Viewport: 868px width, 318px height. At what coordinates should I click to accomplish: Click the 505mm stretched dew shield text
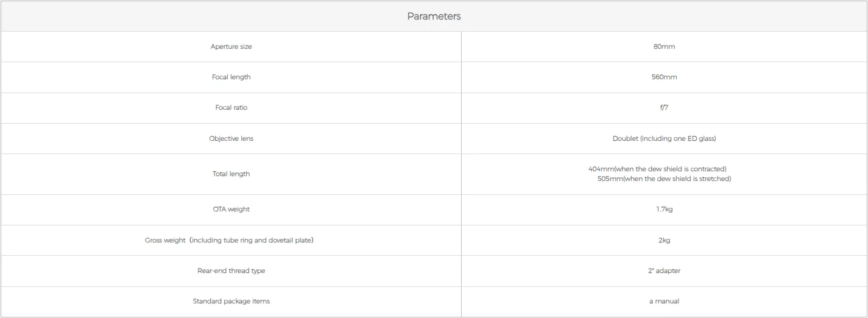(x=664, y=179)
